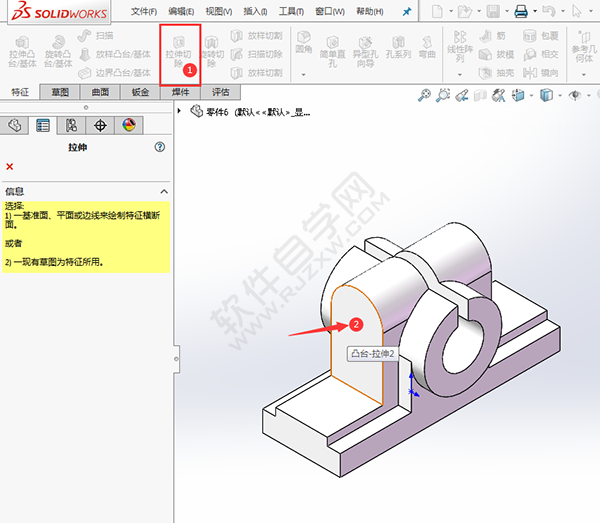Select the 抽壳 shell tool
The height and width of the screenshot is (523, 600).
[496, 73]
